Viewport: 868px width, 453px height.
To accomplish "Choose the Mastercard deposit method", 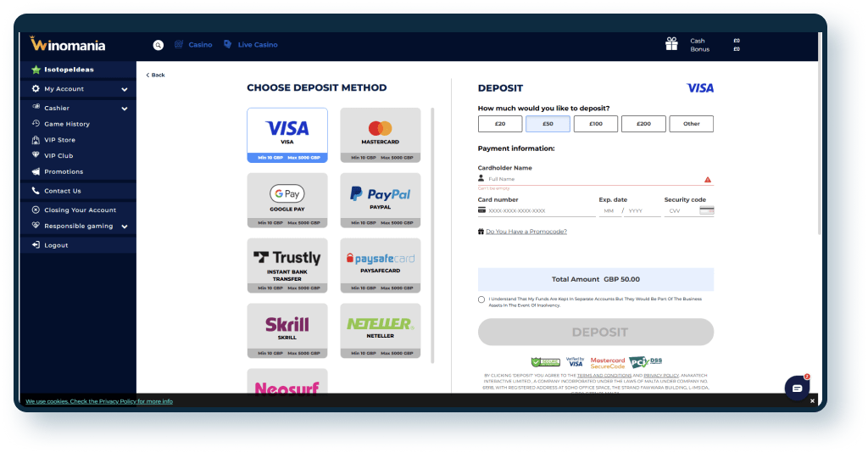I will (381, 135).
